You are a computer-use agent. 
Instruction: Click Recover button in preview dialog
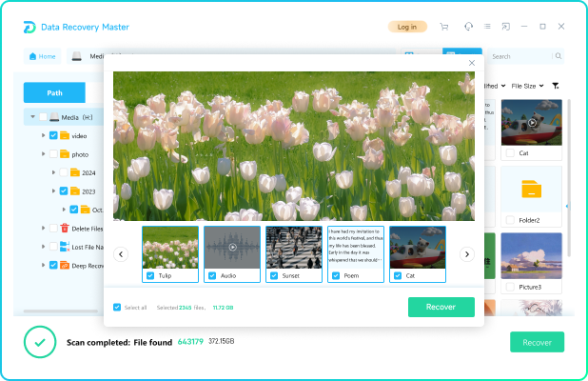click(x=441, y=307)
